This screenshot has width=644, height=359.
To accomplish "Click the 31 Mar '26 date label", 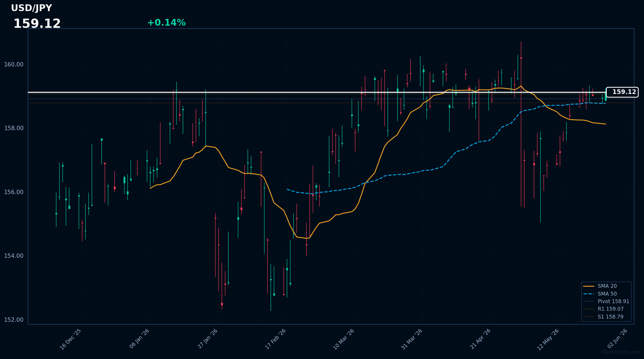I will [x=412, y=339].
